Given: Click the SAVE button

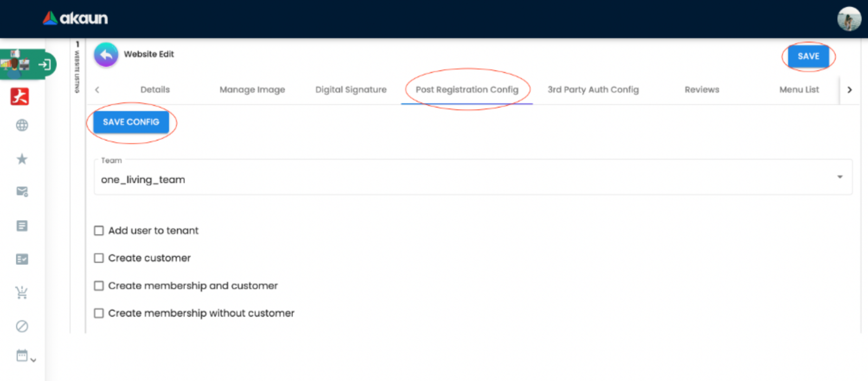Looking at the screenshot, I should pyautogui.click(x=808, y=56).
